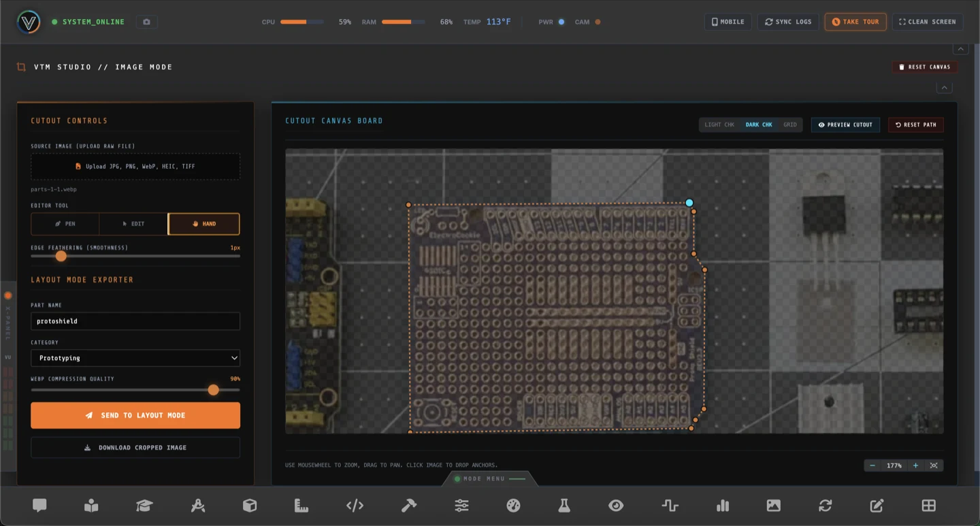Open the color palette icon in dock

coord(514,506)
